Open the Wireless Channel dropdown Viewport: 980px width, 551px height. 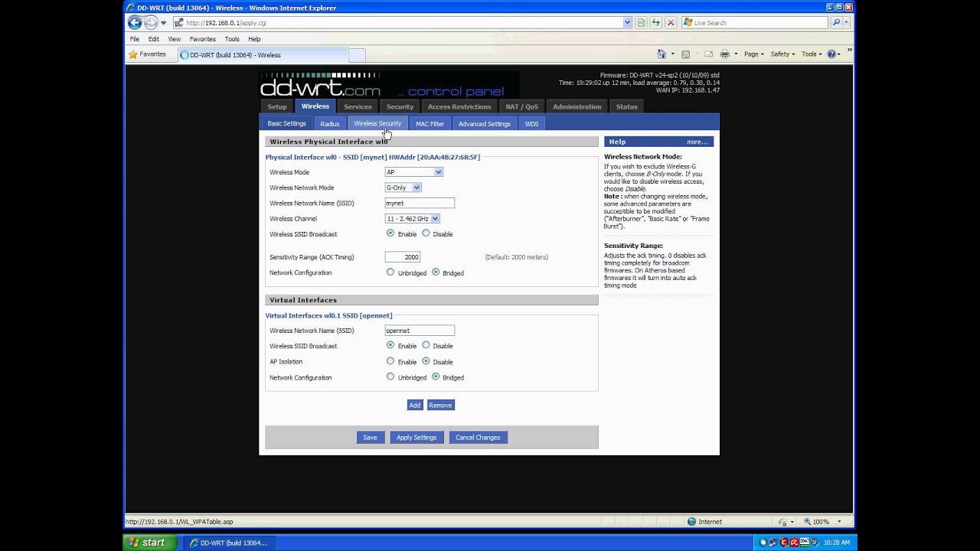click(412, 219)
